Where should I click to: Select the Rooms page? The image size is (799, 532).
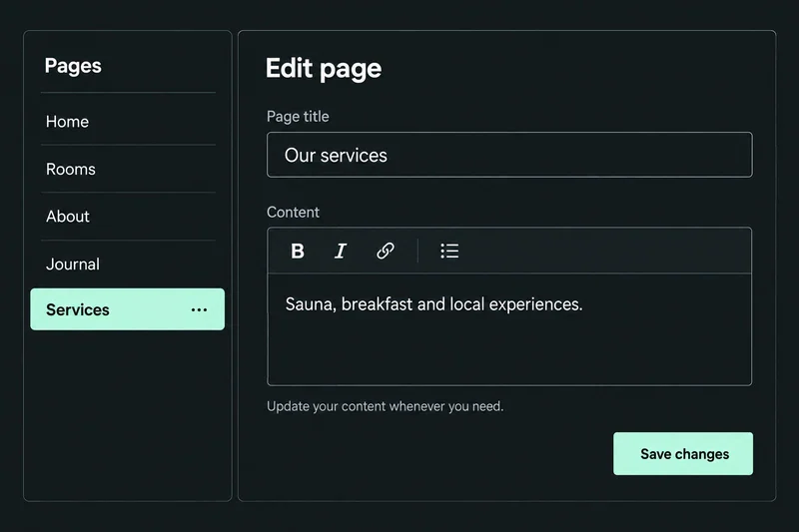(128, 169)
